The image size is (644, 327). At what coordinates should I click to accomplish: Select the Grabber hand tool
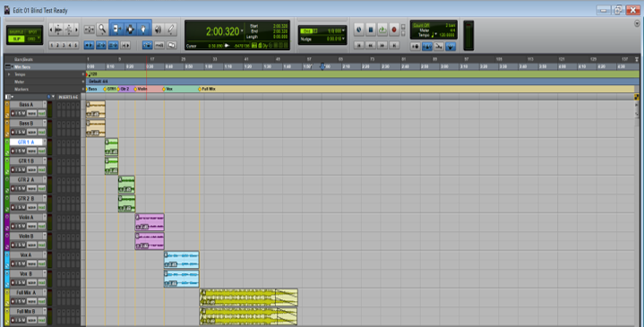(x=143, y=30)
